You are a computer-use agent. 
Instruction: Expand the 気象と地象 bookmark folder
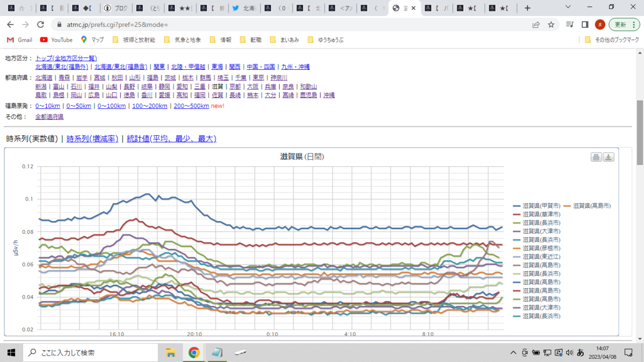(182, 40)
